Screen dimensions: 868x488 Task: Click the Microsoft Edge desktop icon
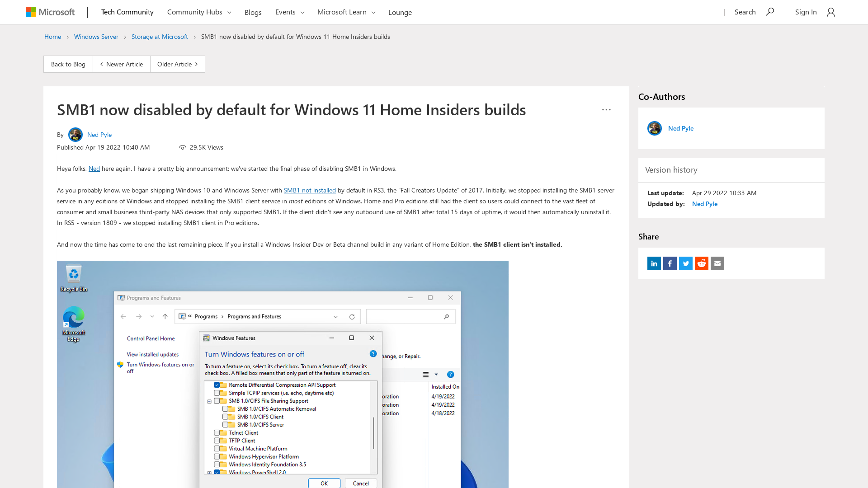(x=74, y=324)
